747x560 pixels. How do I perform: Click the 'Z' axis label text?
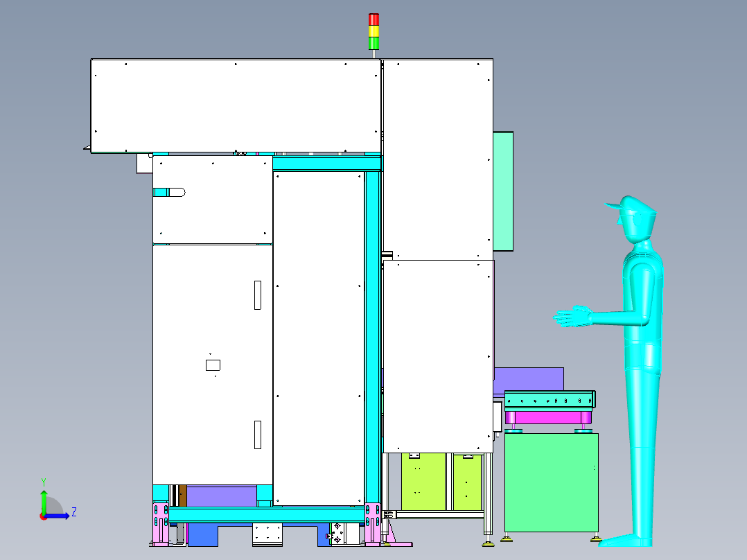pos(74,512)
